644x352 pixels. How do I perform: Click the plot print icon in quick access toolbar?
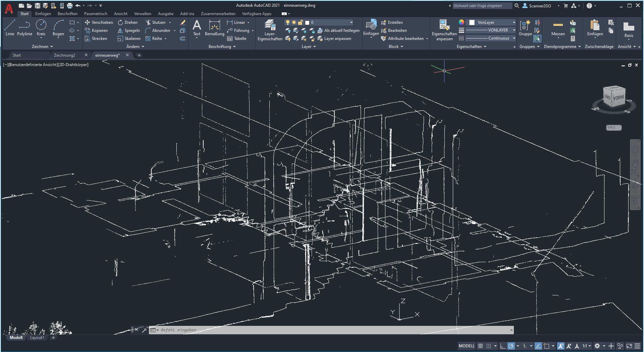(69, 6)
